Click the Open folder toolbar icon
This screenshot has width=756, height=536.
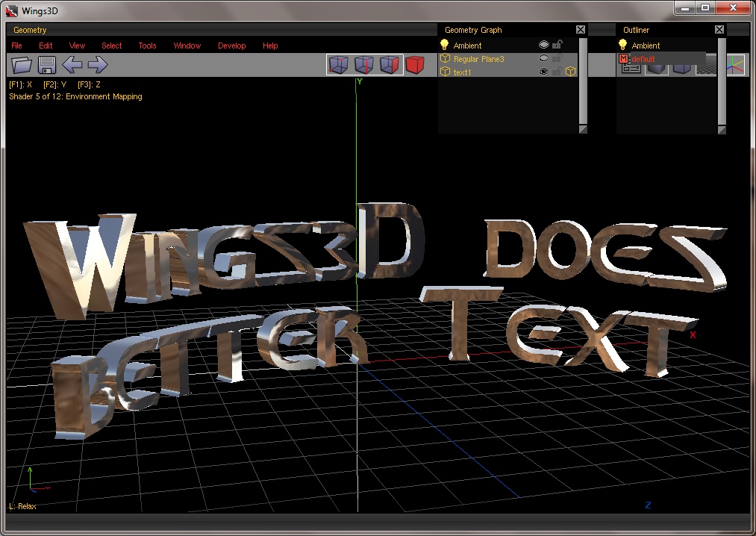[22, 65]
